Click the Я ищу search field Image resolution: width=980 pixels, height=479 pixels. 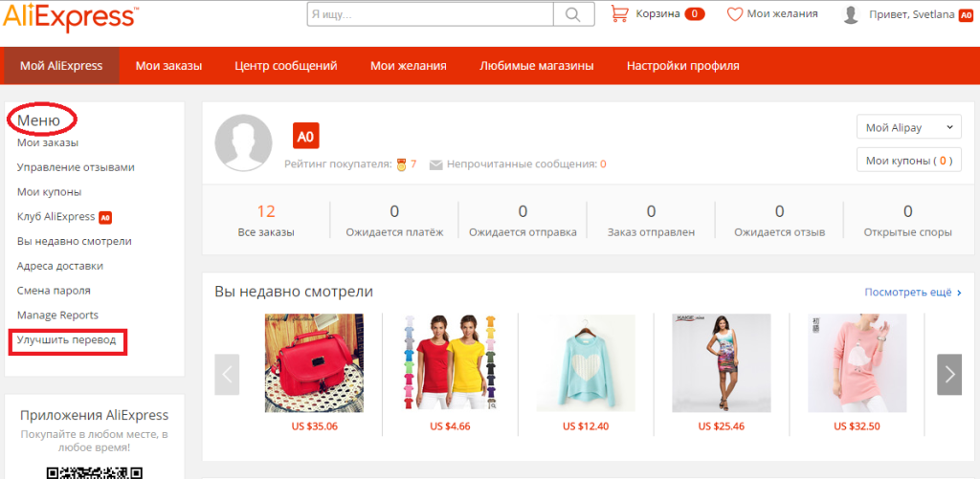click(430, 13)
